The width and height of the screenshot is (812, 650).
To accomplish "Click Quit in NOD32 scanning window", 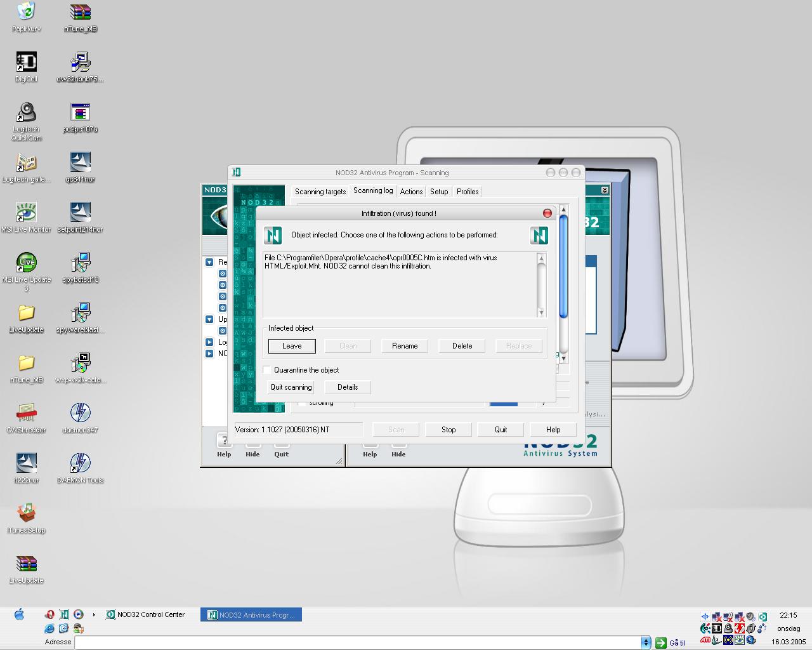I will click(x=501, y=430).
